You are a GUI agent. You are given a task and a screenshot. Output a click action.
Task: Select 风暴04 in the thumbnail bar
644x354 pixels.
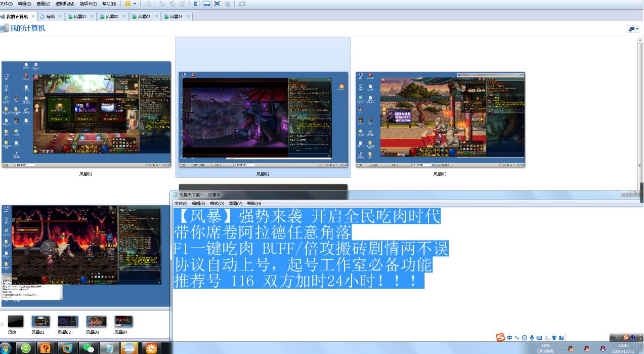pyautogui.click(x=123, y=321)
